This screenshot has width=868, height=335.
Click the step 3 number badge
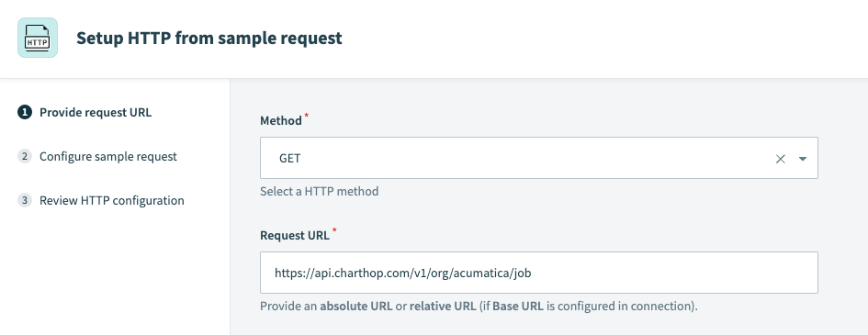pos(25,200)
